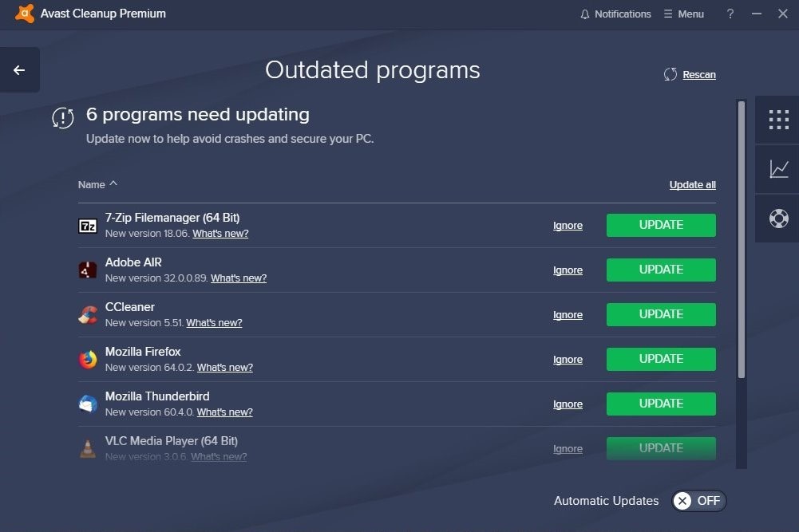Click the 7-Zip Filemanager icon
799x532 pixels.
click(88, 224)
